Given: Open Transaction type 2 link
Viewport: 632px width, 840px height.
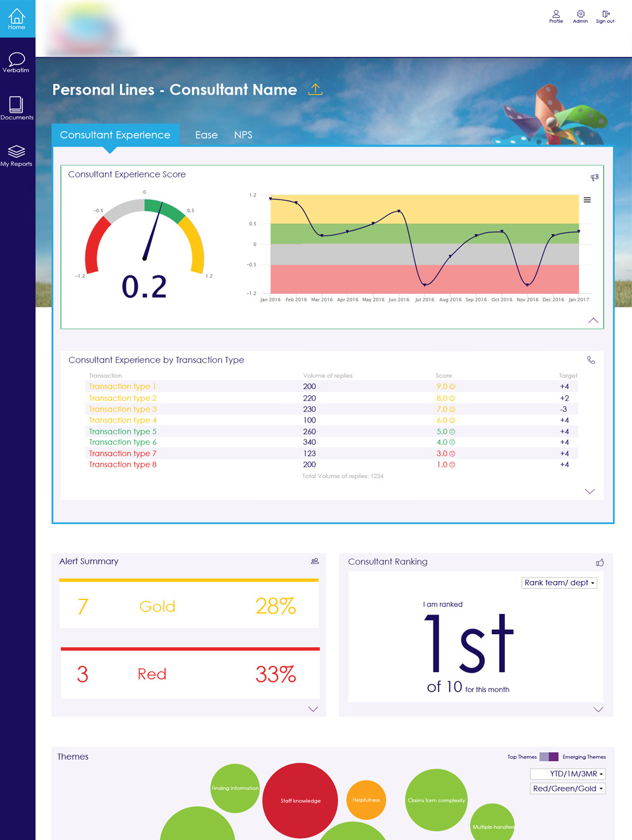Looking at the screenshot, I should [123, 398].
